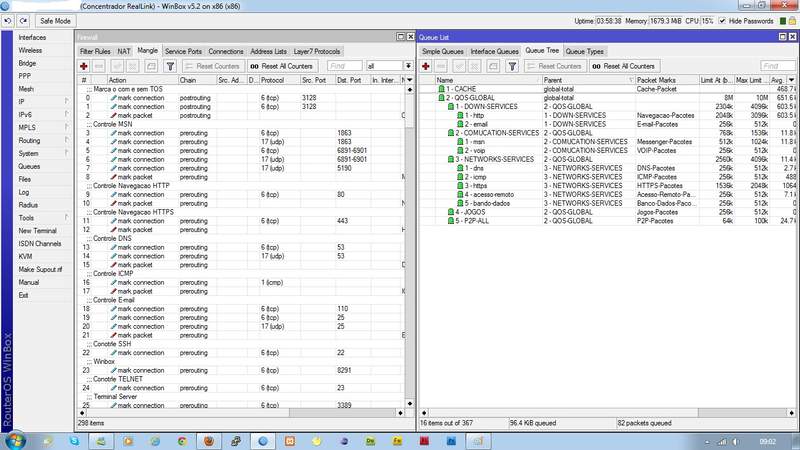The height and width of the screenshot is (450, 800).
Task: Switch to the Simple Queues tab
Action: 442,52
